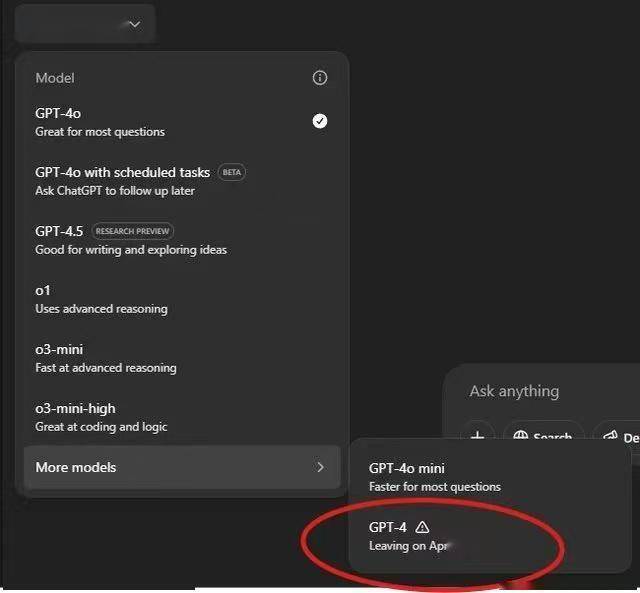Click the RESEARCH PREVIEW badge

click(132, 231)
